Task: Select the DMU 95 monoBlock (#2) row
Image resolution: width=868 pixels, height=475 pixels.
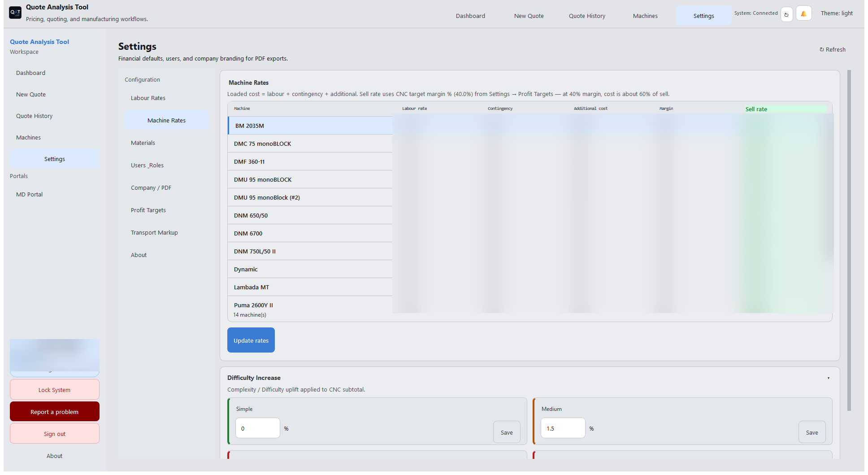Action: (x=530, y=197)
